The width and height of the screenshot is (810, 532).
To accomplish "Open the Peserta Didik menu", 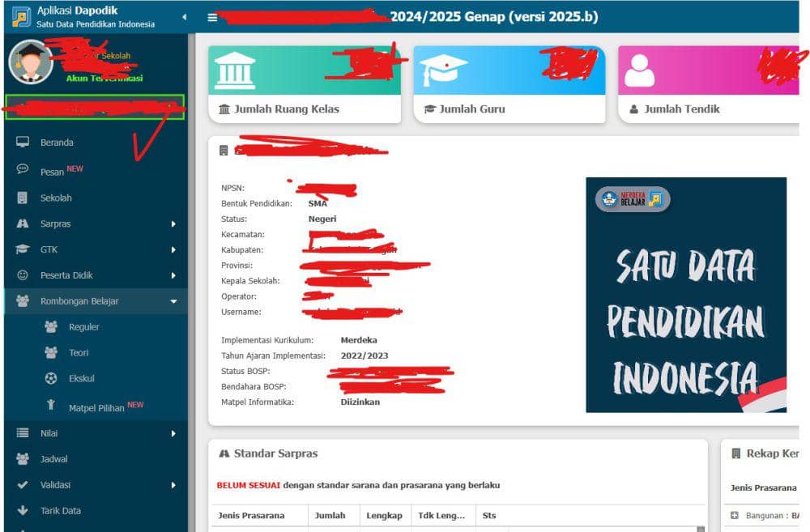I will pos(66,275).
